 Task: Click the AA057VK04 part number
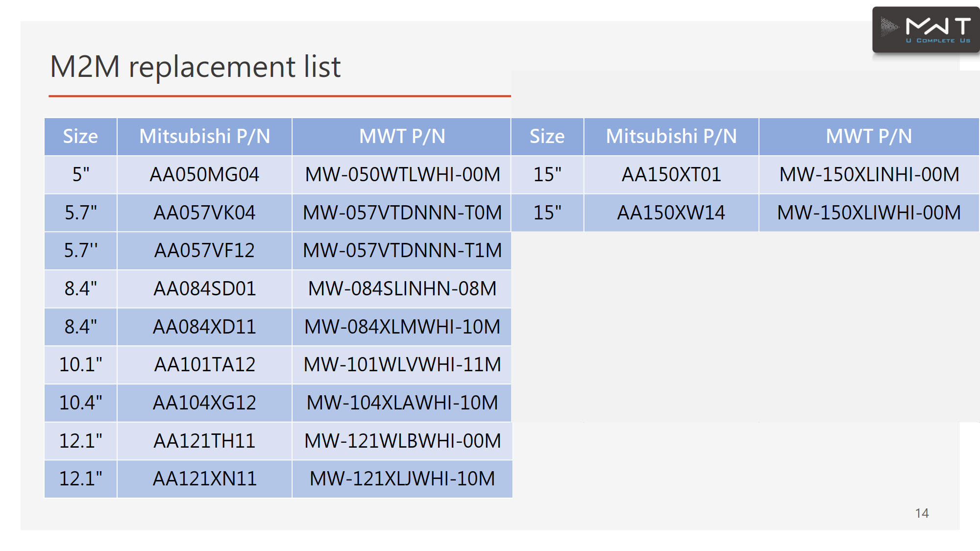click(x=204, y=213)
